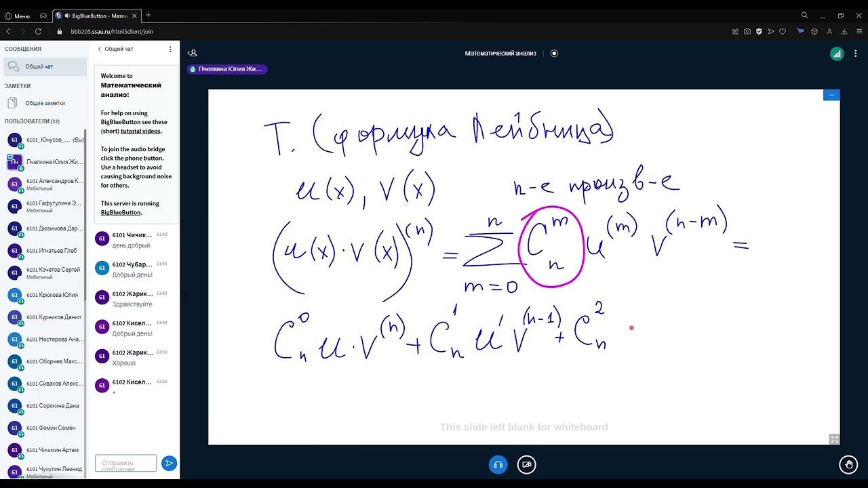The image size is (868, 488).
Task: Take a snapshot with camera icon
Action: pyautogui.click(x=747, y=31)
